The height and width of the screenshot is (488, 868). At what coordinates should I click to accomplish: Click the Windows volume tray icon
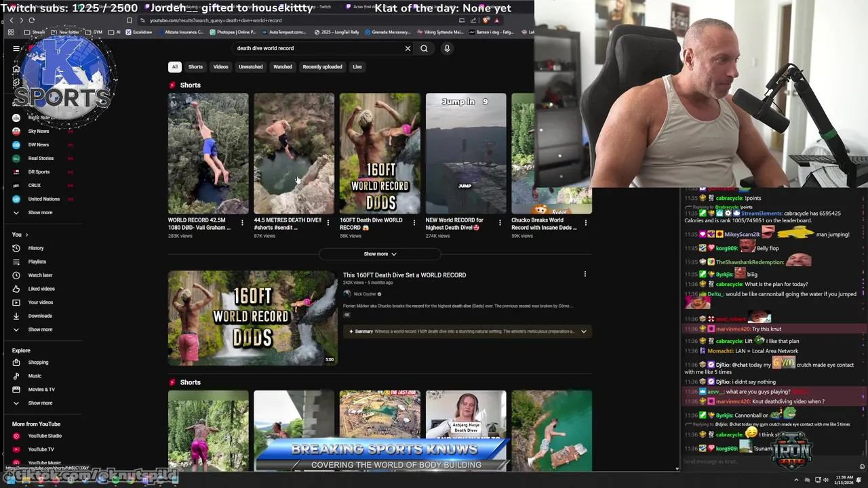tap(826, 480)
